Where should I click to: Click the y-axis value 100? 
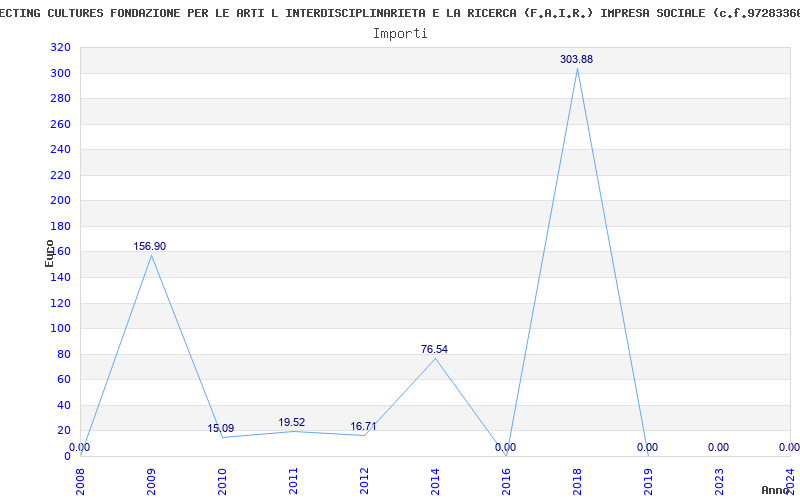click(x=60, y=329)
